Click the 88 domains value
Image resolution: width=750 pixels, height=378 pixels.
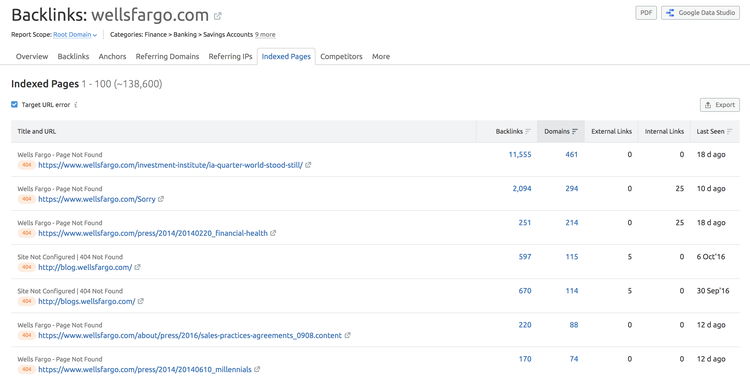pyautogui.click(x=574, y=325)
